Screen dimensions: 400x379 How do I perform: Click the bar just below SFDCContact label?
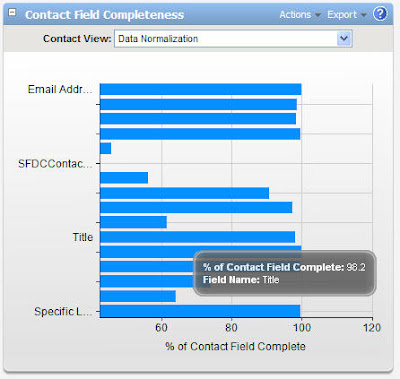[124, 178]
